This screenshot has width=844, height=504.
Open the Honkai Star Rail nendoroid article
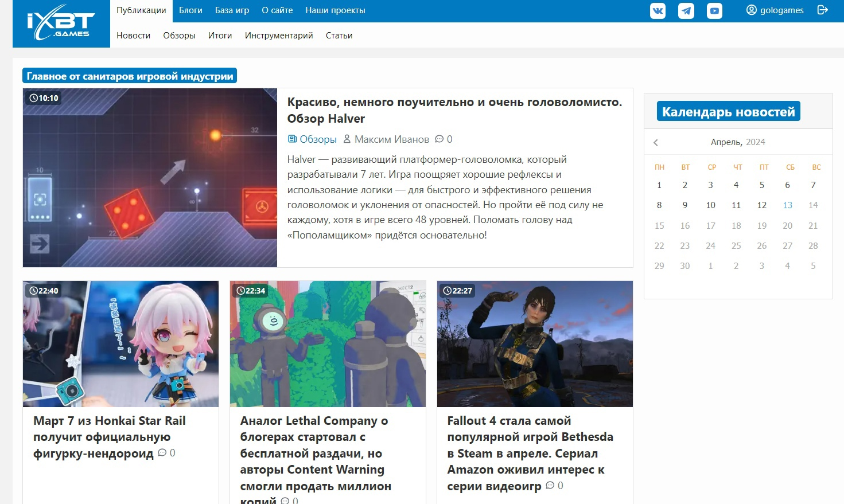(x=109, y=437)
